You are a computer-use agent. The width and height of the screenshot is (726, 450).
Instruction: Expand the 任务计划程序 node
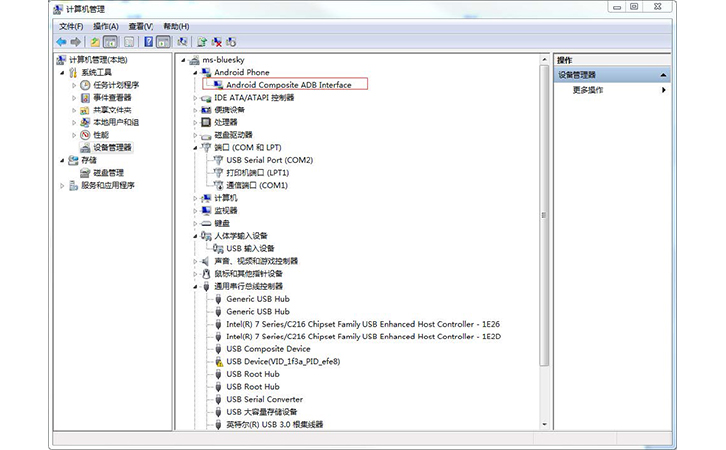coord(74,85)
